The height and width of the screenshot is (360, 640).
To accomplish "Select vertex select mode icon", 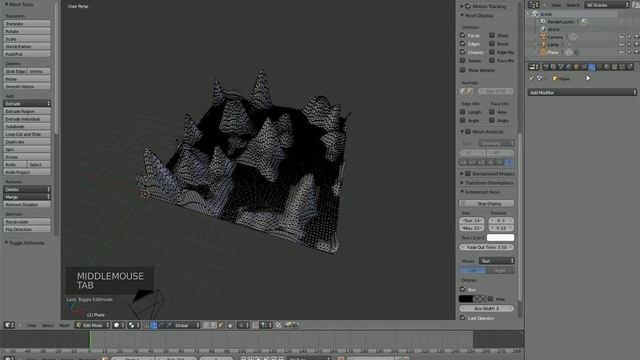I will (x=206, y=325).
